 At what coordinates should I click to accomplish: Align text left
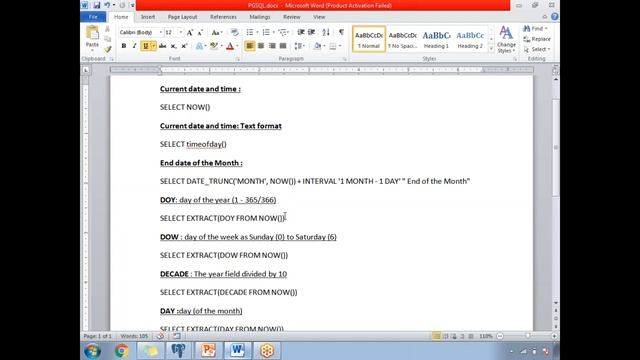coord(249,46)
